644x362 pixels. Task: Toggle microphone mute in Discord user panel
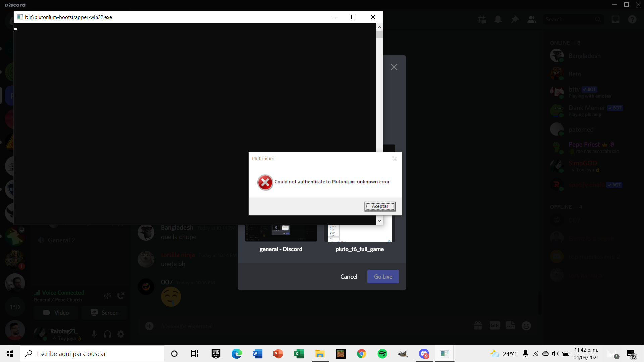click(94, 334)
